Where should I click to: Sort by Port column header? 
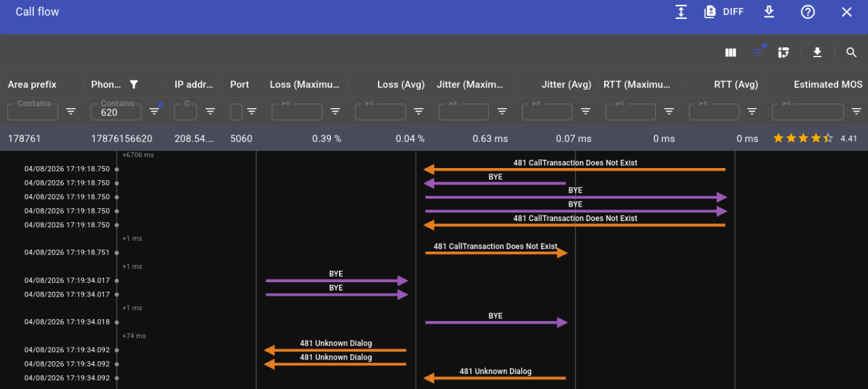coord(239,84)
